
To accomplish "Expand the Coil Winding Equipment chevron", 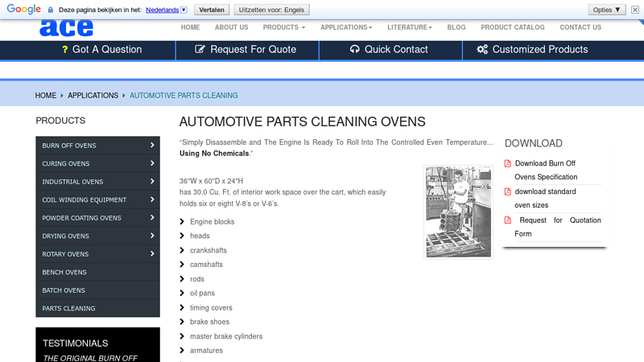I will (x=152, y=200).
